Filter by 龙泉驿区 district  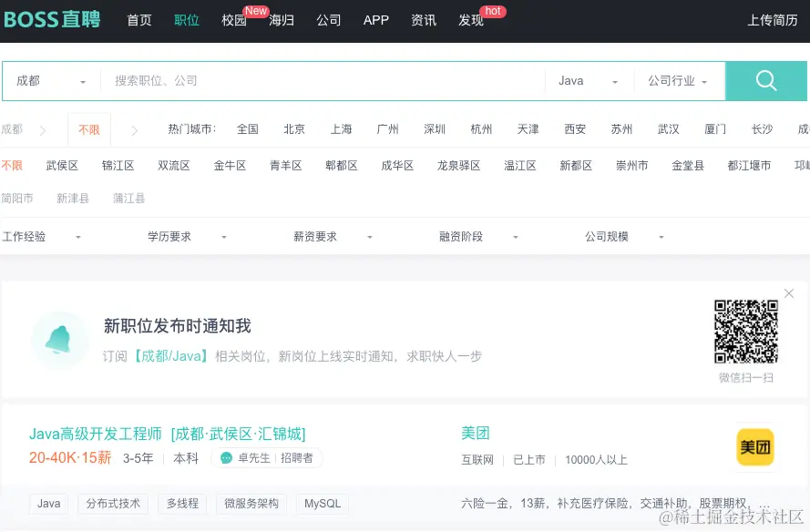[x=458, y=165]
